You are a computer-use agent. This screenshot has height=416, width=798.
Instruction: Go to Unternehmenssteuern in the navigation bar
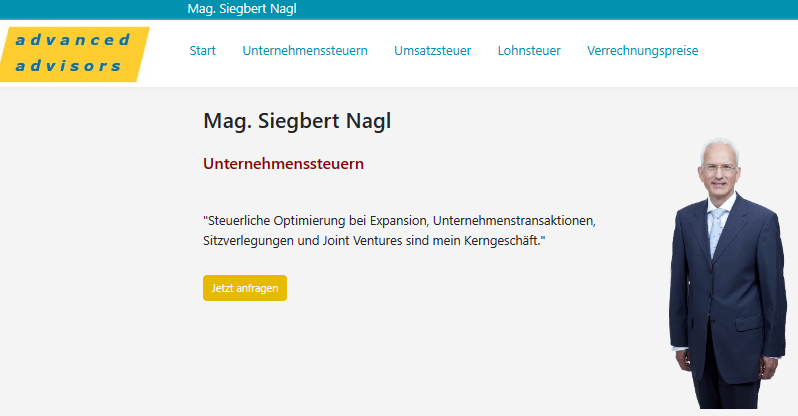305,50
